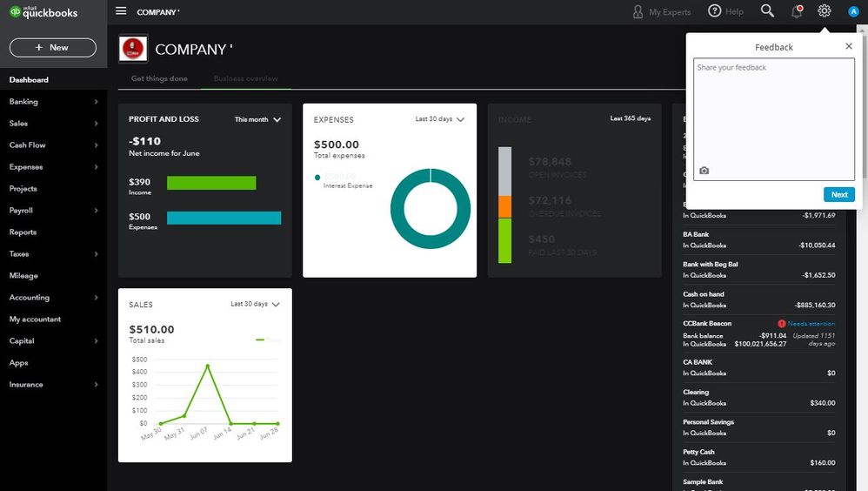Click the $500.00 Total expenses amount
This screenshot has height=491, width=868.
point(337,145)
